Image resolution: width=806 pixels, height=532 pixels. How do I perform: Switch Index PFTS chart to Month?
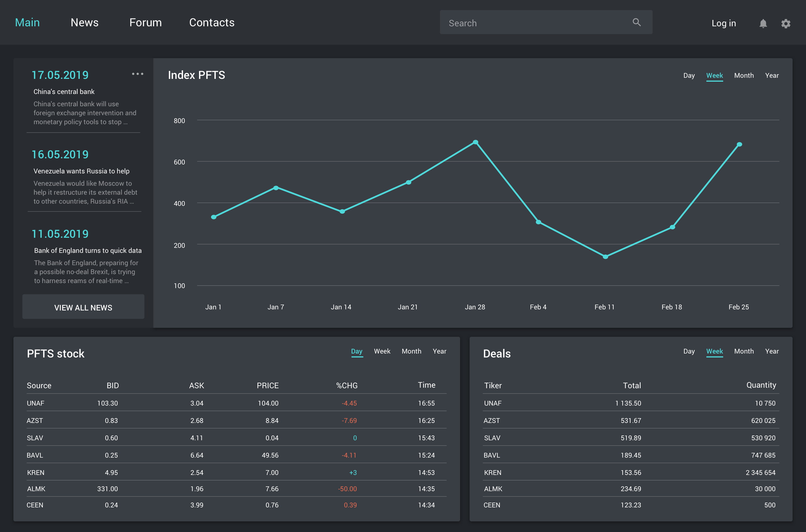(x=744, y=75)
